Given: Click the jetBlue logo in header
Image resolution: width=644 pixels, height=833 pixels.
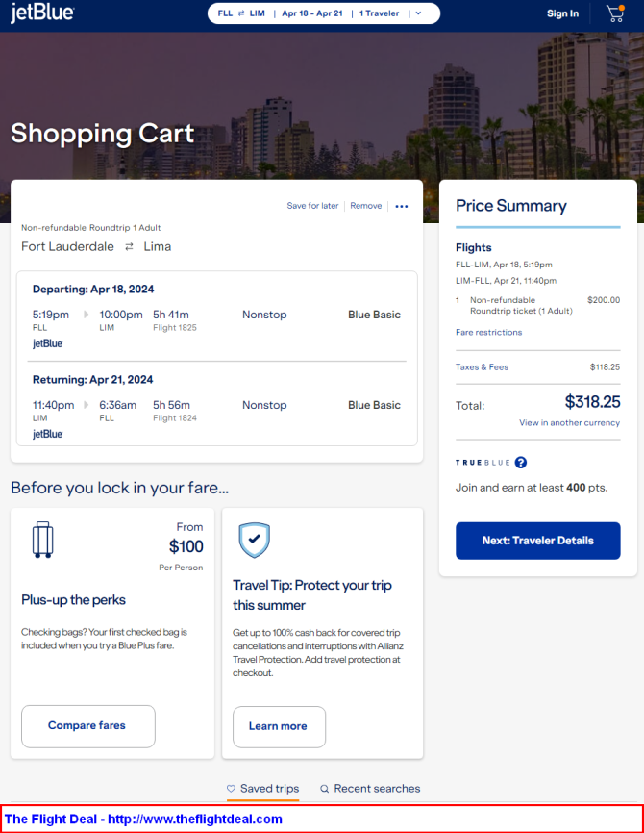Looking at the screenshot, I should point(42,13).
